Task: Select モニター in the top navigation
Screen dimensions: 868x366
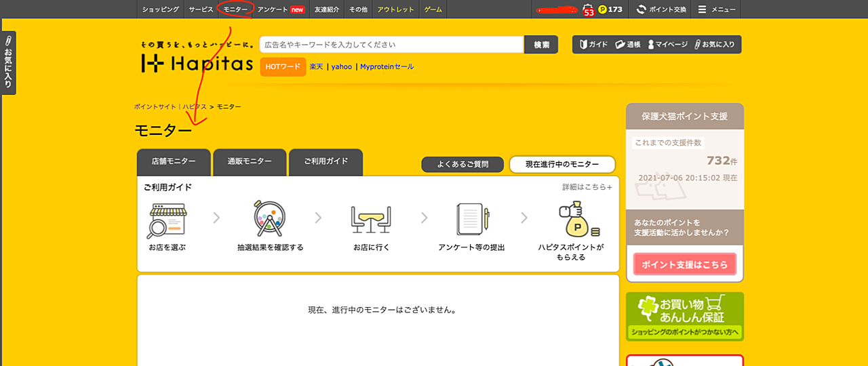Action: tap(236, 9)
